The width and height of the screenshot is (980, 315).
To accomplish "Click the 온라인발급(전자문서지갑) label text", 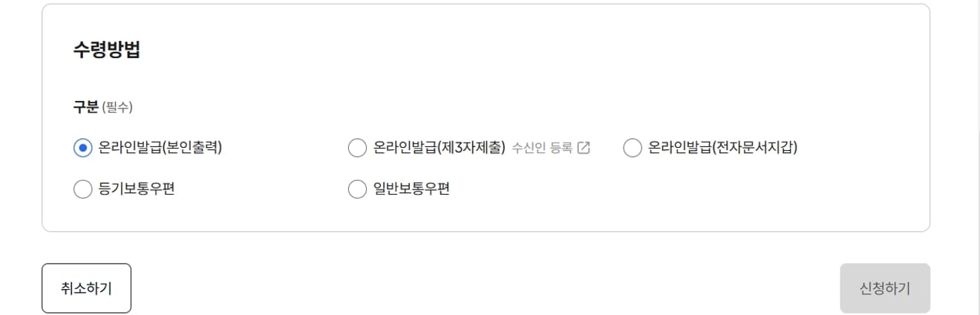I will tap(723, 148).
